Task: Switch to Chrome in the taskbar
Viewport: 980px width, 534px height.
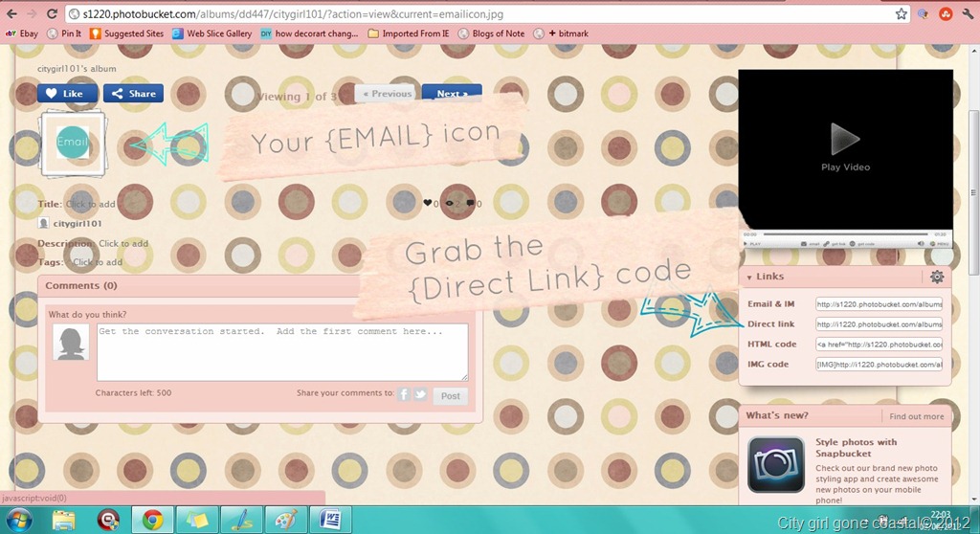Action: [x=152, y=520]
